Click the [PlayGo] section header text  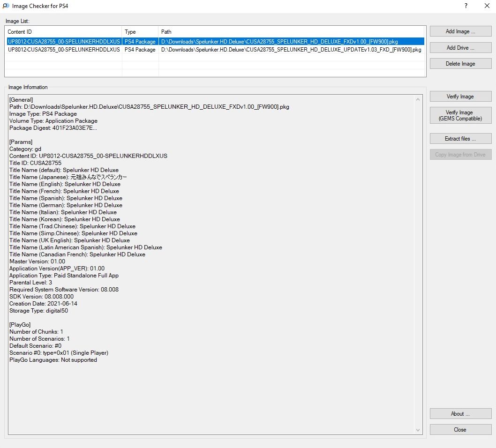pyautogui.click(x=20, y=324)
